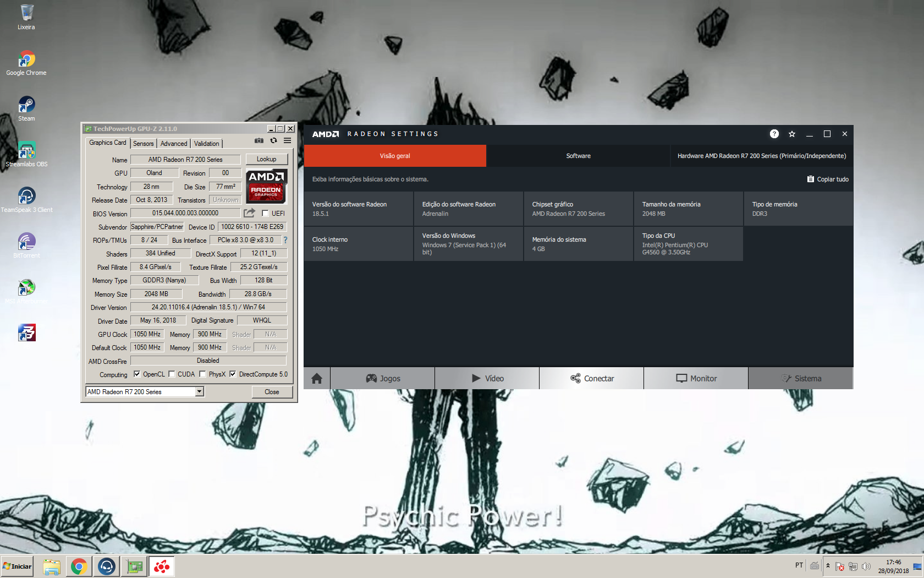Open Chrome from the taskbar
Image resolution: width=924 pixels, height=578 pixels.
[79, 566]
